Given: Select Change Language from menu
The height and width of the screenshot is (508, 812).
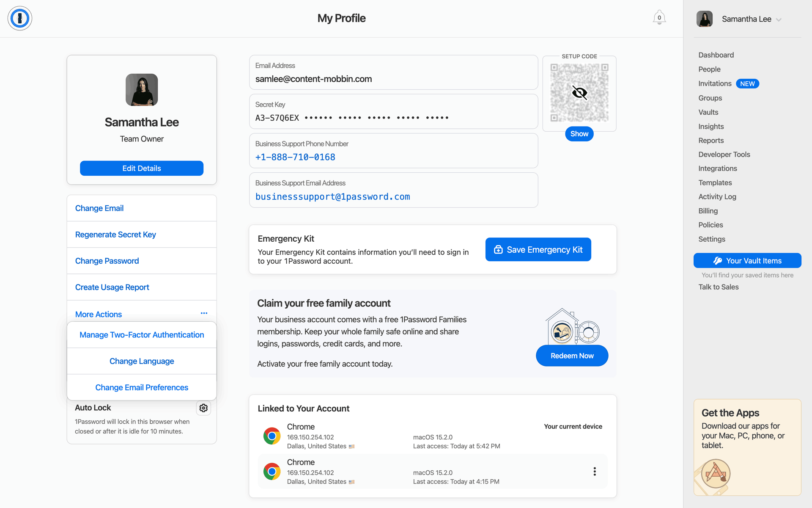Looking at the screenshot, I should 142,361.
